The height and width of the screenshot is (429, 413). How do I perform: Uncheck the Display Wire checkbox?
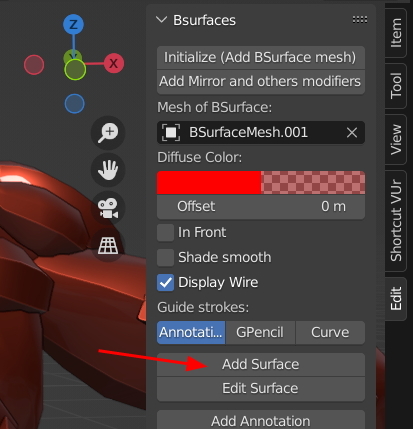[x=165, y=283]
